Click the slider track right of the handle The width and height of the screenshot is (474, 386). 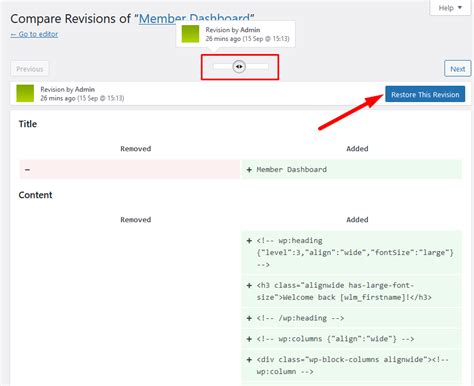257,67
